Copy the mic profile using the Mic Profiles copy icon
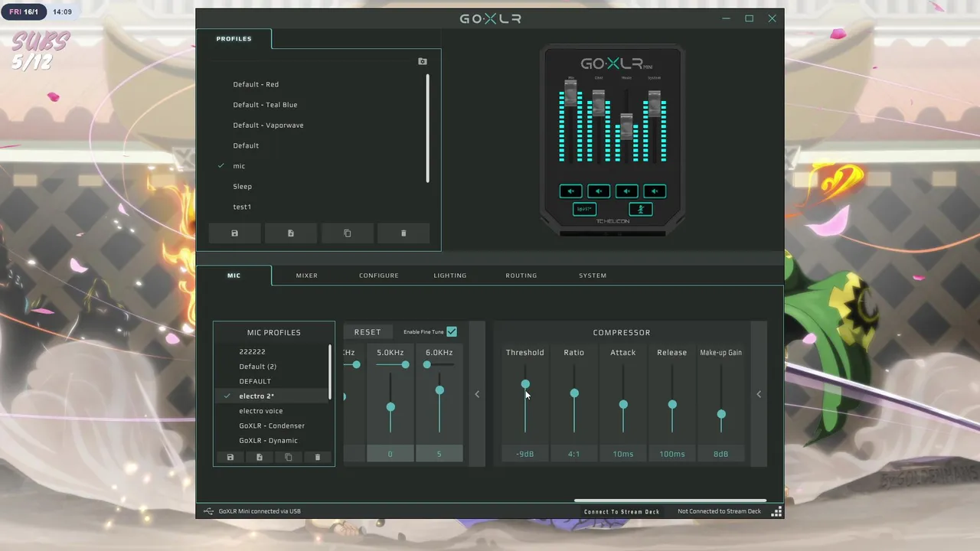Screen dimensions: 980x551 click(x=289, y=457)
